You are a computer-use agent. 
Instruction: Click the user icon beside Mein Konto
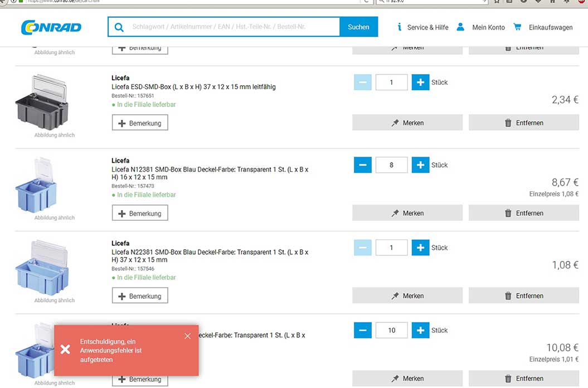pyautogui.click(x=460, y=27)
